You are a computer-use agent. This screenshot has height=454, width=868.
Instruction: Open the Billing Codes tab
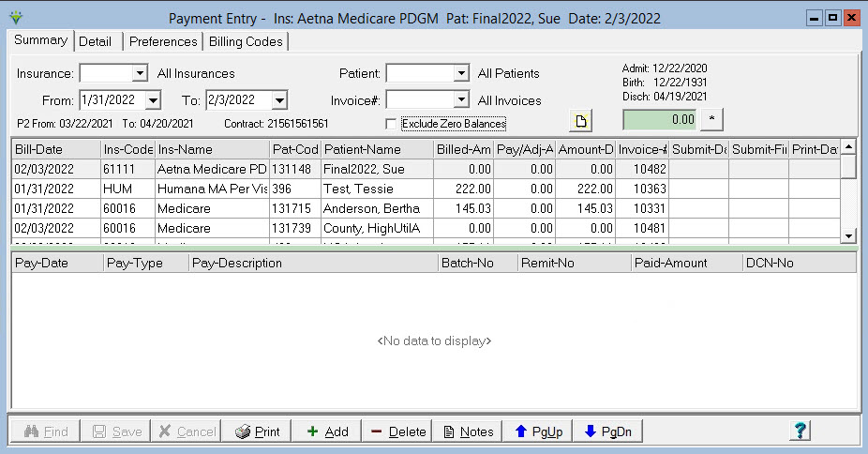[246, 41]
